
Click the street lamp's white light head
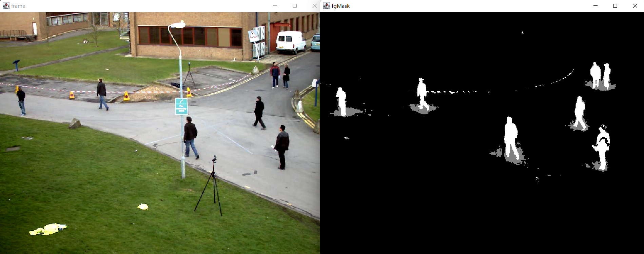tap(177, 25)
